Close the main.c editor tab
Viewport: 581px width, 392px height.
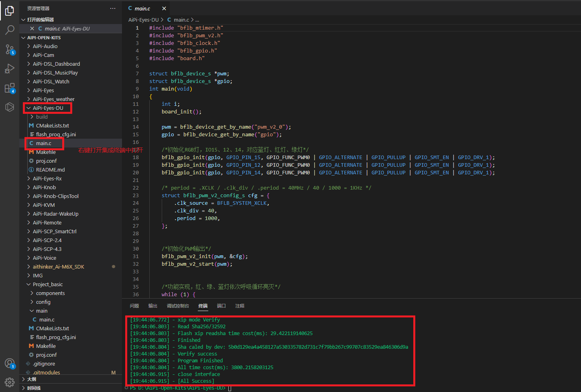[x=164, y=8]
